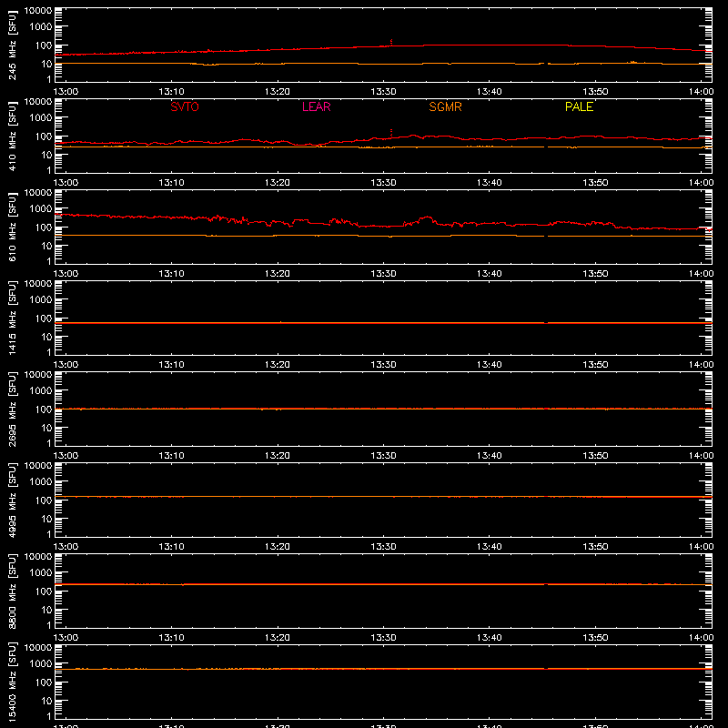Viewport: 728px width, 728px height.
Task: Click 13:30 tick label under 8800 MHz plot
Action: point(383,638)
